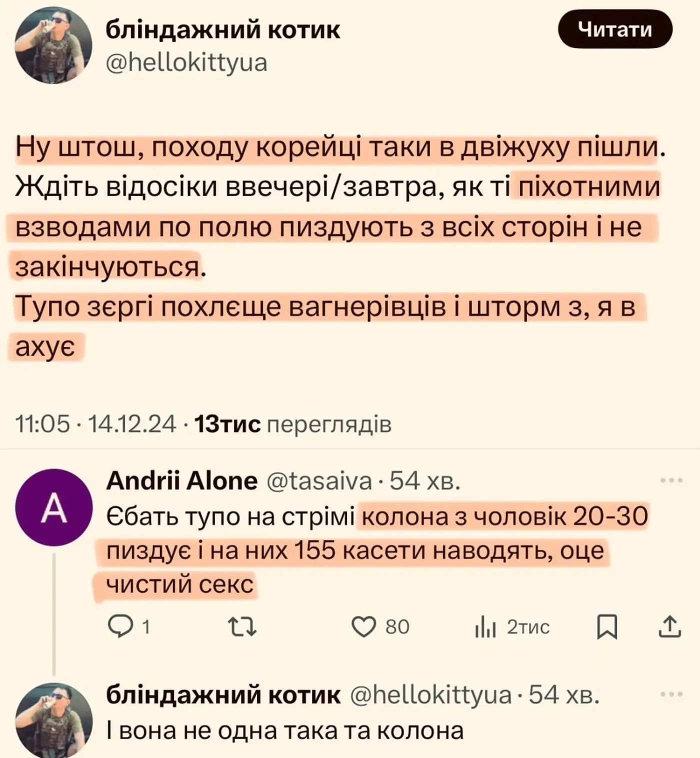Retweet Andrii Alone's reply
Screen dimensions: 700x758
[x=242, y=627]
